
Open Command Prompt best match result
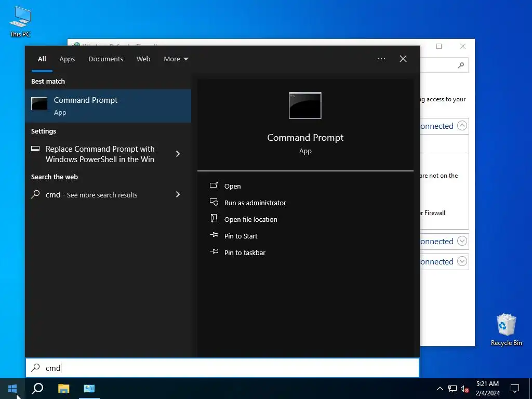[108, 106]
